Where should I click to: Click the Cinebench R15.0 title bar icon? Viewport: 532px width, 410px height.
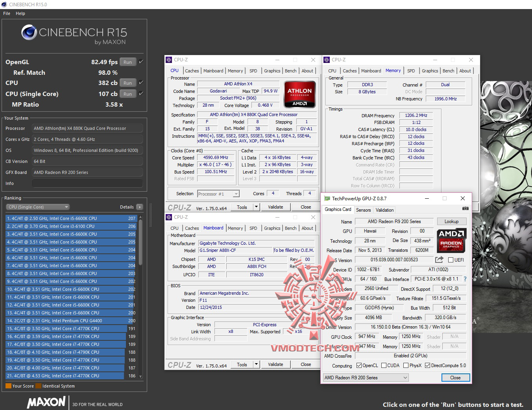pyautogui.click(x=4, y=4)
